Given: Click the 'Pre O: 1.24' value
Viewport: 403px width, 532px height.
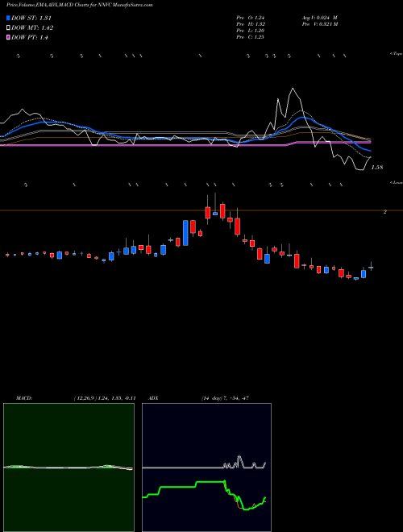Looking at the screenshot, I should (251, 18).
